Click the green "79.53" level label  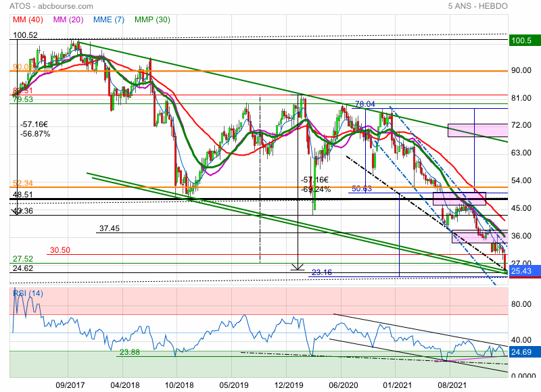click(23, 99)
